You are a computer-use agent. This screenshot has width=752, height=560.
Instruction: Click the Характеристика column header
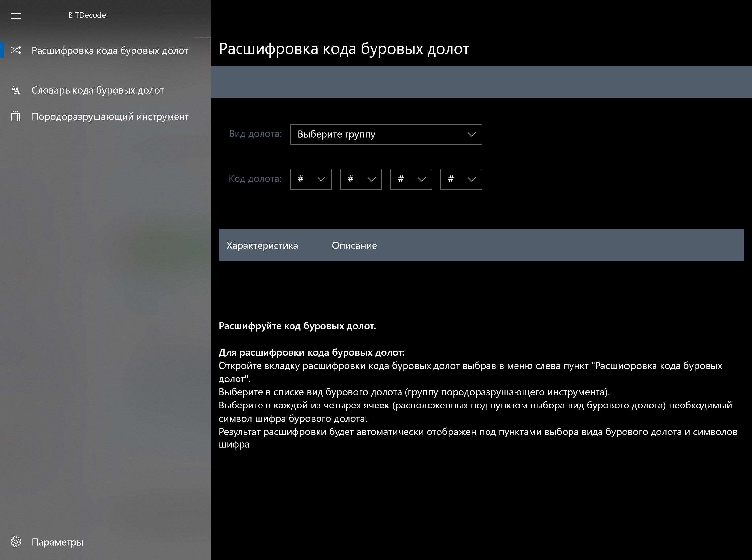262,245
